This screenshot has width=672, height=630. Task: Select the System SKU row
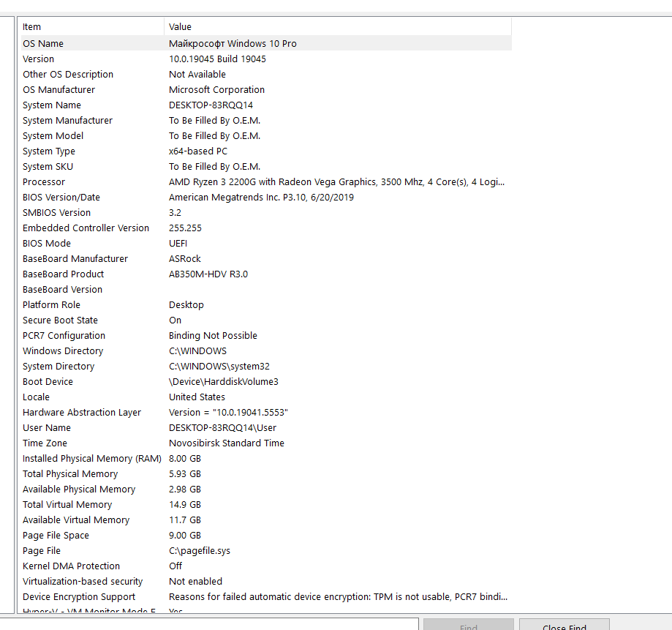[x=266, y=167]
